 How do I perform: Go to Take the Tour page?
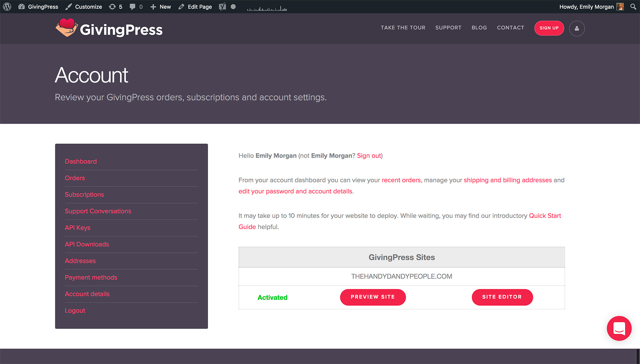(403, 28)
